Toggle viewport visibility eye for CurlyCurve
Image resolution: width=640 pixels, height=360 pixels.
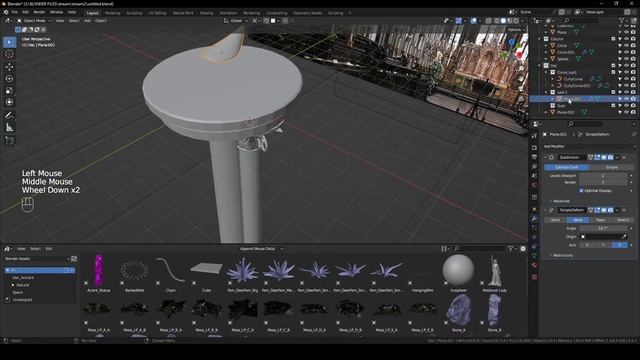point(627,79)
